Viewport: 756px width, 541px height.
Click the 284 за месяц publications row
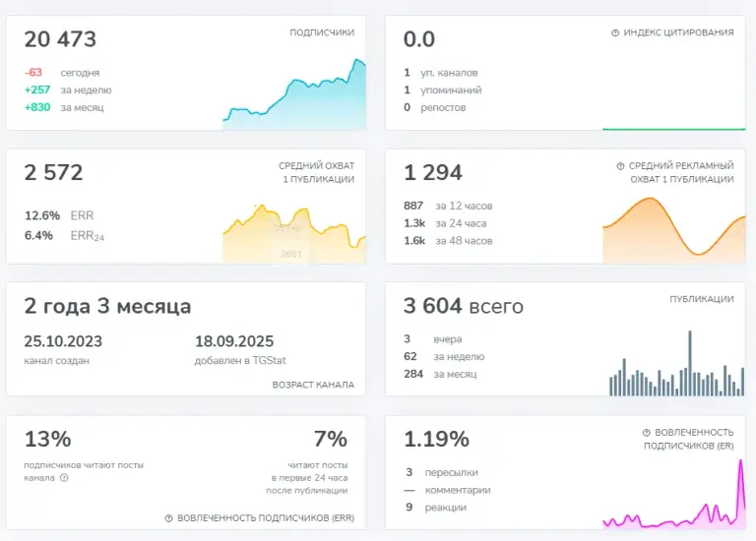(440, 374)
